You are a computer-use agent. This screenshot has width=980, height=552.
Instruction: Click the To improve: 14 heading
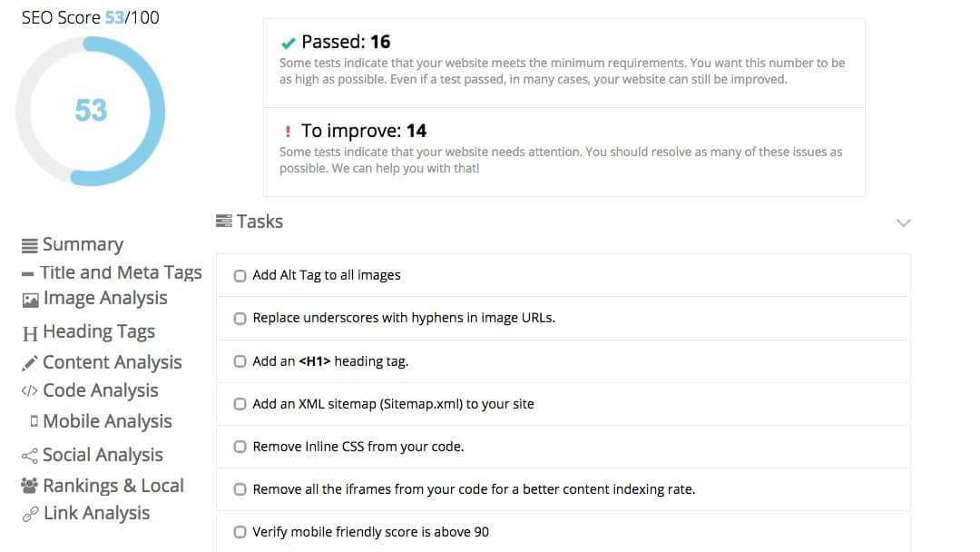[x=364, y=131]
